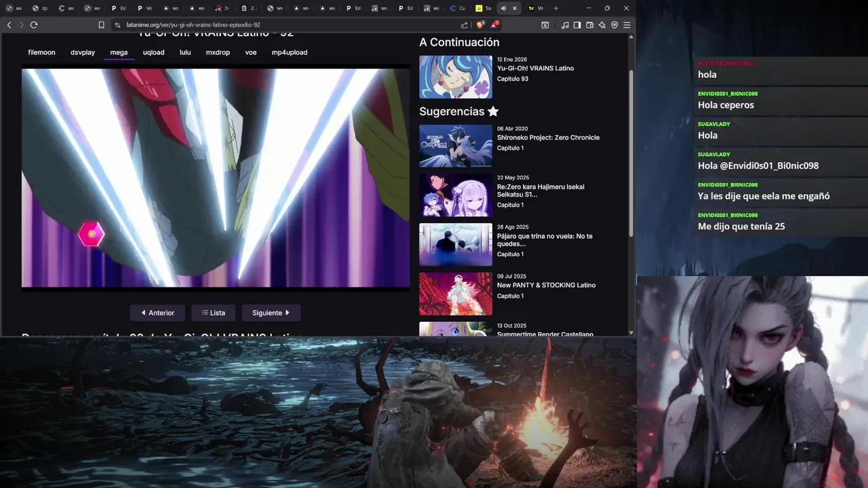Open the Pájaro que trina no vuela thumbnail
868x488 pixels.
456,245
